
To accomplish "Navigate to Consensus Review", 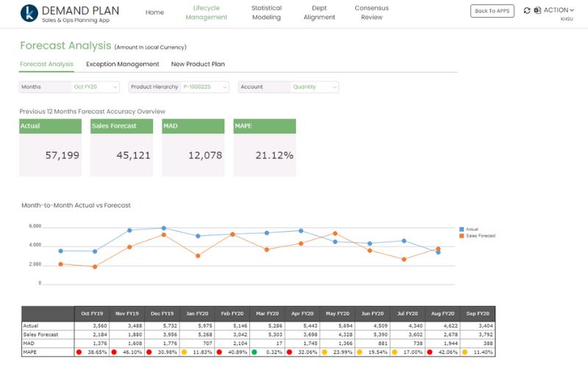I will click(x=372, y=13).
